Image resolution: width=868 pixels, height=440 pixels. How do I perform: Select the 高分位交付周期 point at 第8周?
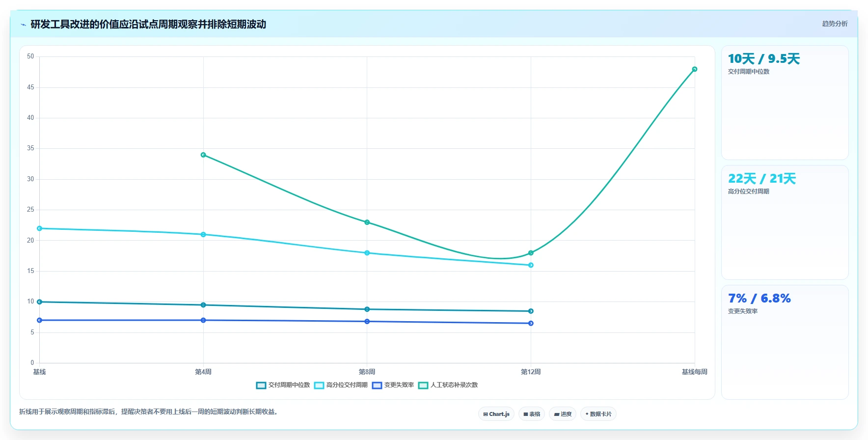coord(367,253)
